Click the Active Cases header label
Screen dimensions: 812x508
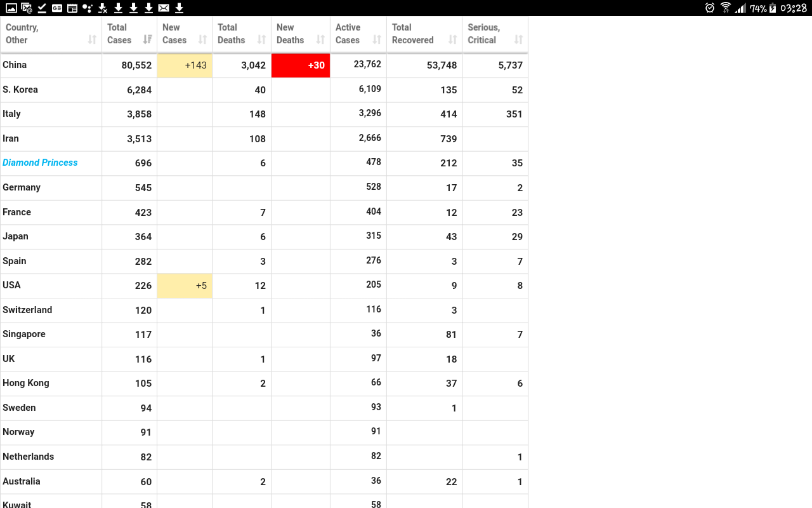pos(348,34)
